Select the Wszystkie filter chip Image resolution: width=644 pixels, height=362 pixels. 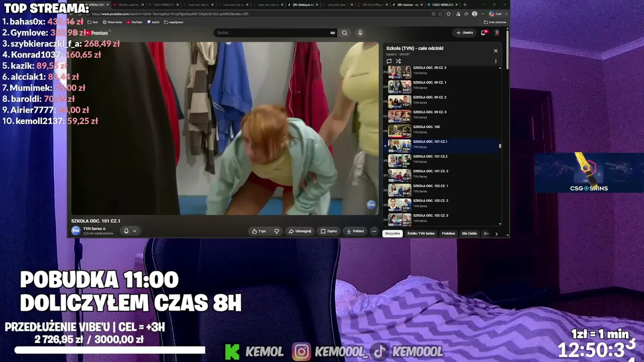pos(392,233)
